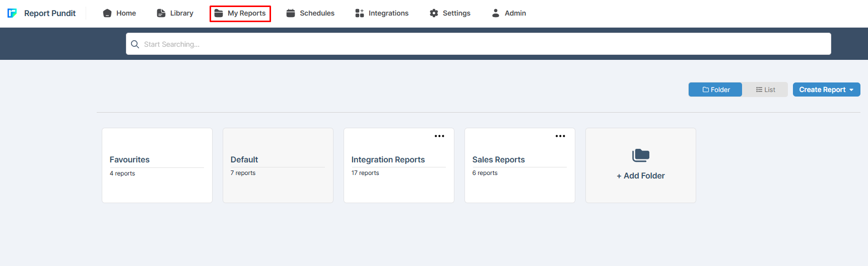
Task: Click the Schedules calendar icon
Action: [291, 13]
